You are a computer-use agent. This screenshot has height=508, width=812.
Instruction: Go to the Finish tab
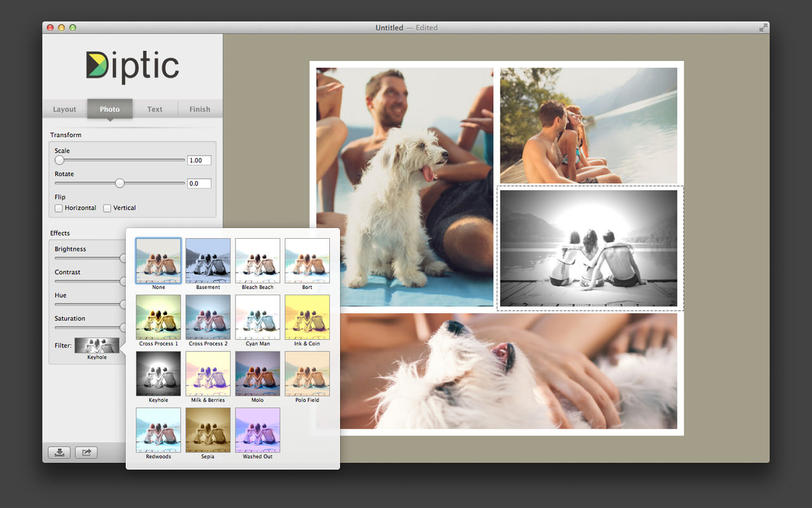point(200,109)
